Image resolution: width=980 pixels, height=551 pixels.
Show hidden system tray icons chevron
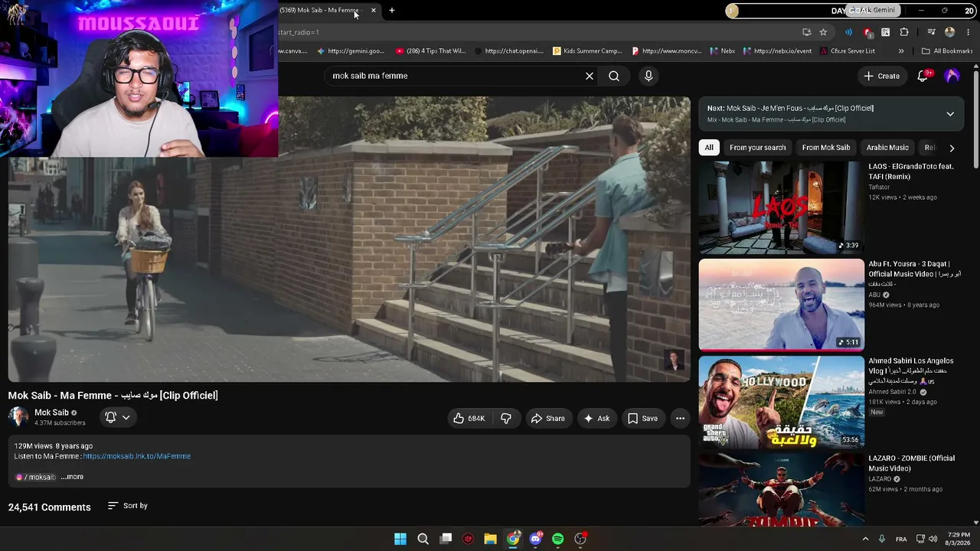tap(866, 539)
